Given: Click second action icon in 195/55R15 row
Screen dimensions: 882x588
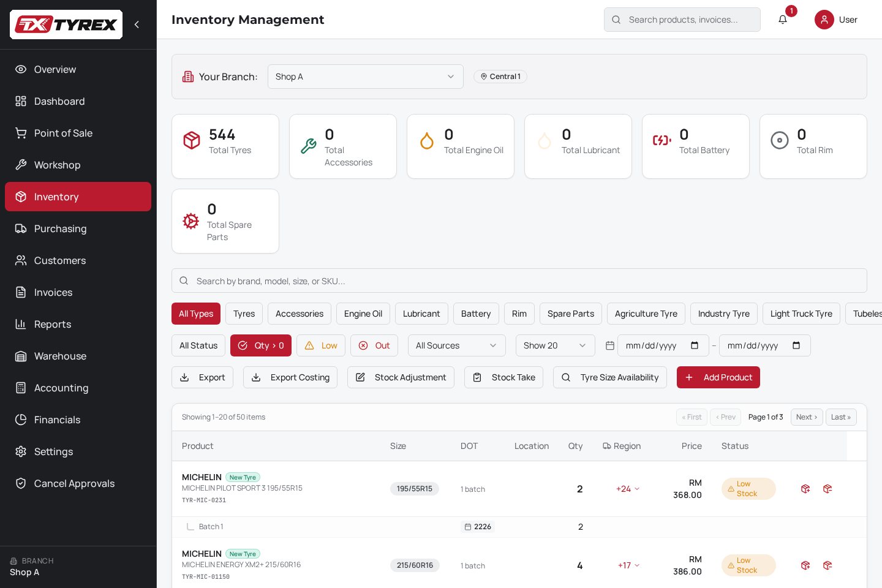Looking at the screenshot, I should 827,489.
